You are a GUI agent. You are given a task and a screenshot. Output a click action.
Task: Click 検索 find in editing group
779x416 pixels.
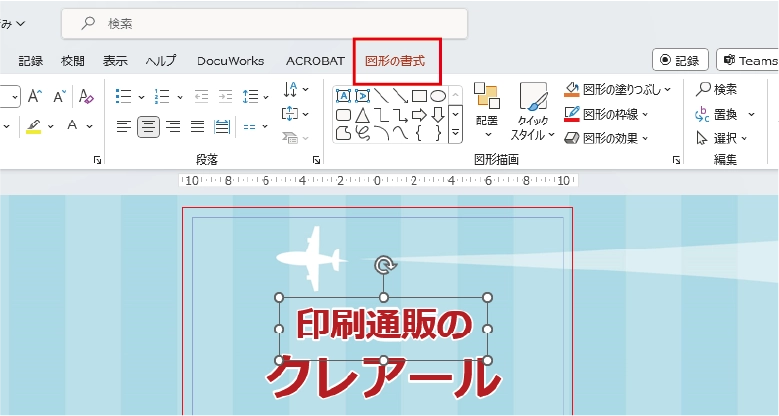click(x=716, y=89)
